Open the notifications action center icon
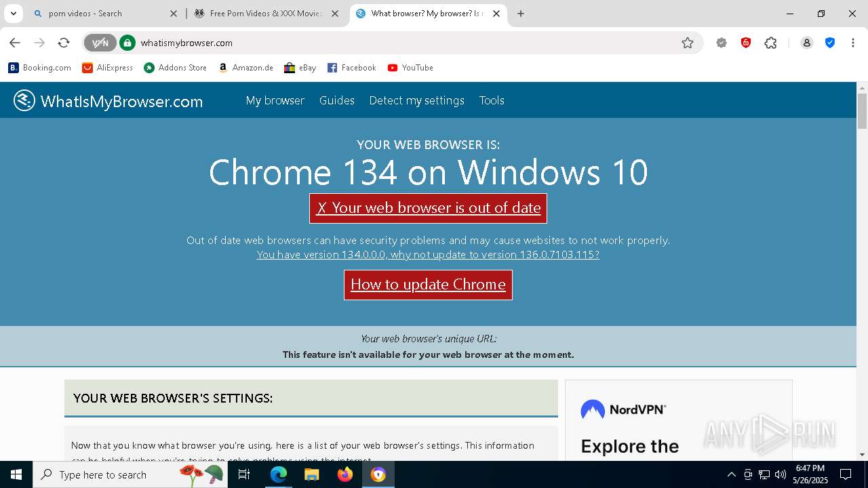Screen dimensions: 868x488 click(x=846, y=474)
